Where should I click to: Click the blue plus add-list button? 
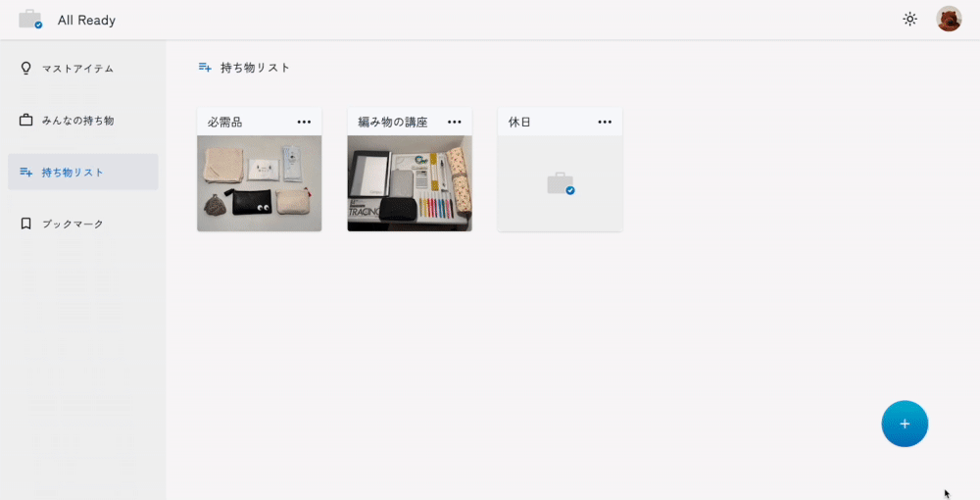coord(905,424)
